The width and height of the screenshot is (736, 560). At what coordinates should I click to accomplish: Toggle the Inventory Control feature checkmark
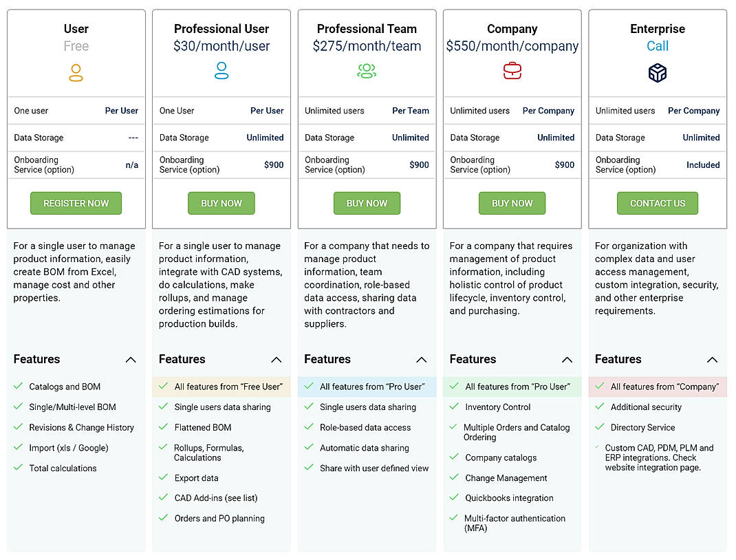[455, 407]
